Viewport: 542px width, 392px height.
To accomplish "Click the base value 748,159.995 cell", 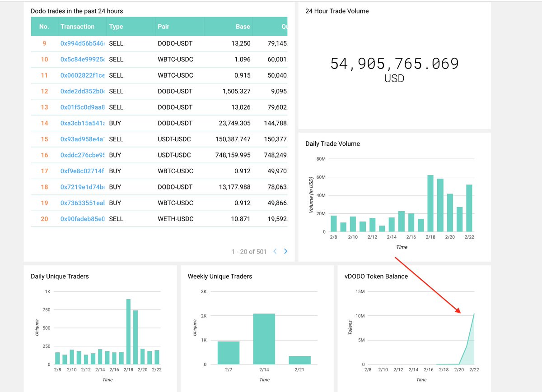I will tap(233, 155).
